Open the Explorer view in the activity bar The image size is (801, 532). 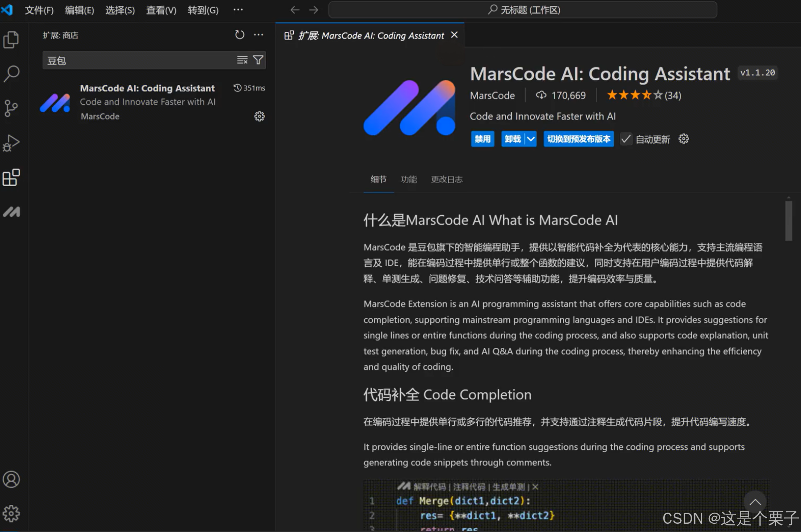coord(11,40)
